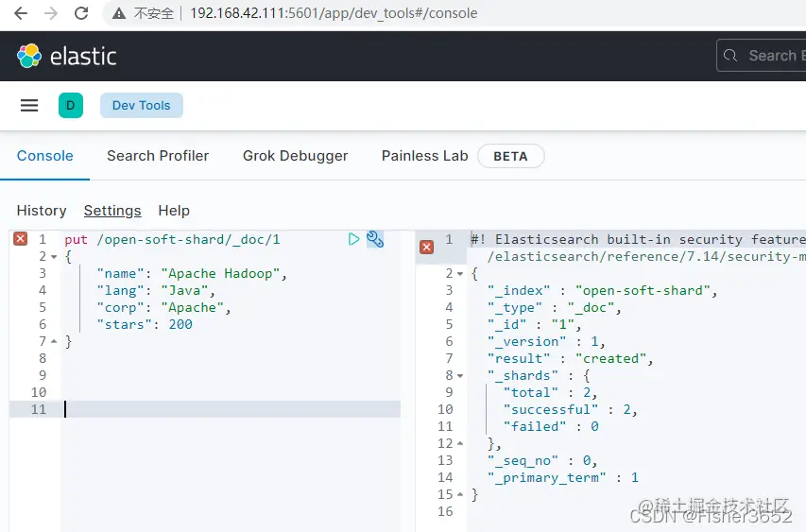Viewport: 806px width, 532px height.
Task: Click the "total" : 2 line
Action: [550, 392]
